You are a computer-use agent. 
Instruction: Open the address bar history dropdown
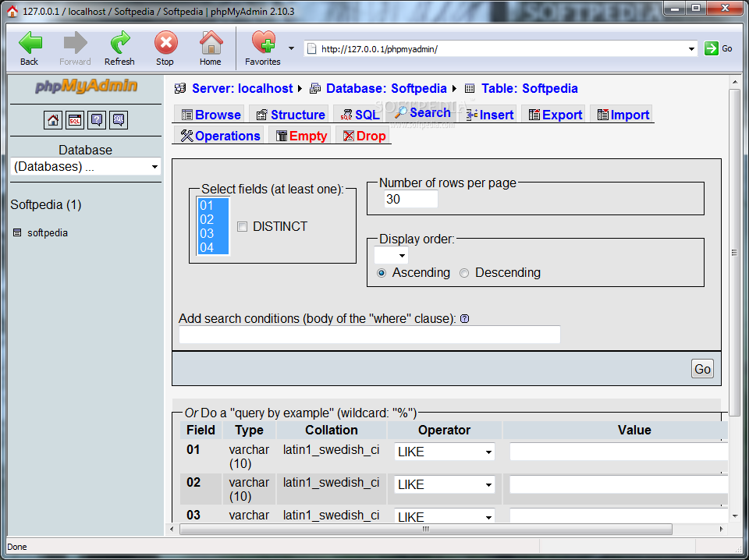coord(691,48)
